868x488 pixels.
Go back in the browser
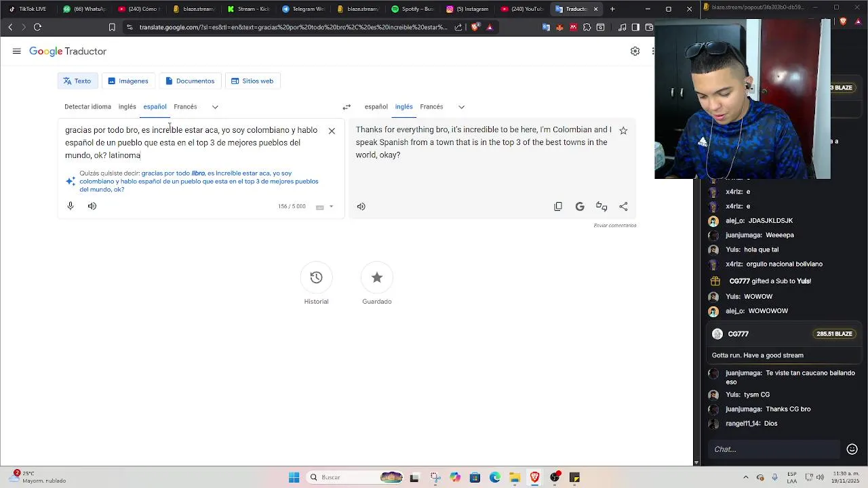point(10,27)
